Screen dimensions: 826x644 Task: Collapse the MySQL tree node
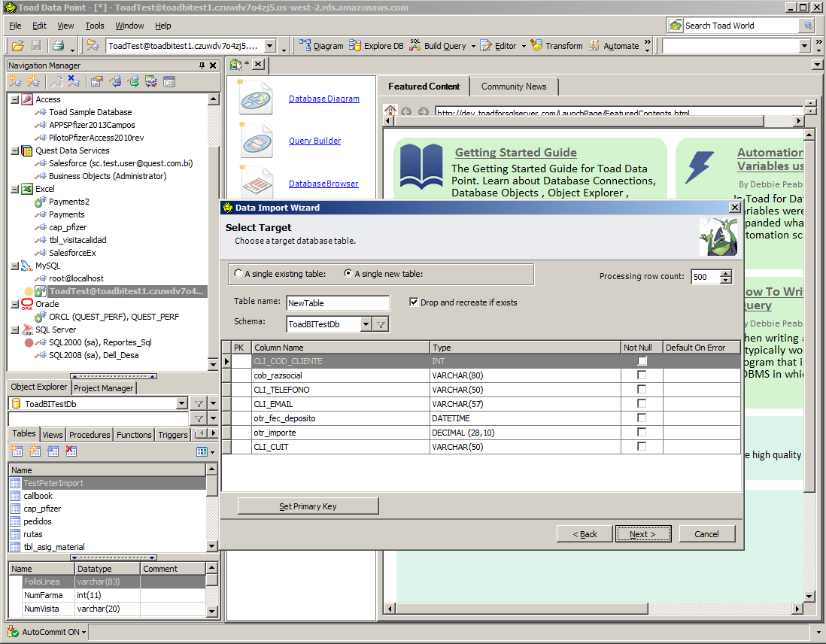[x=15, y=266]
